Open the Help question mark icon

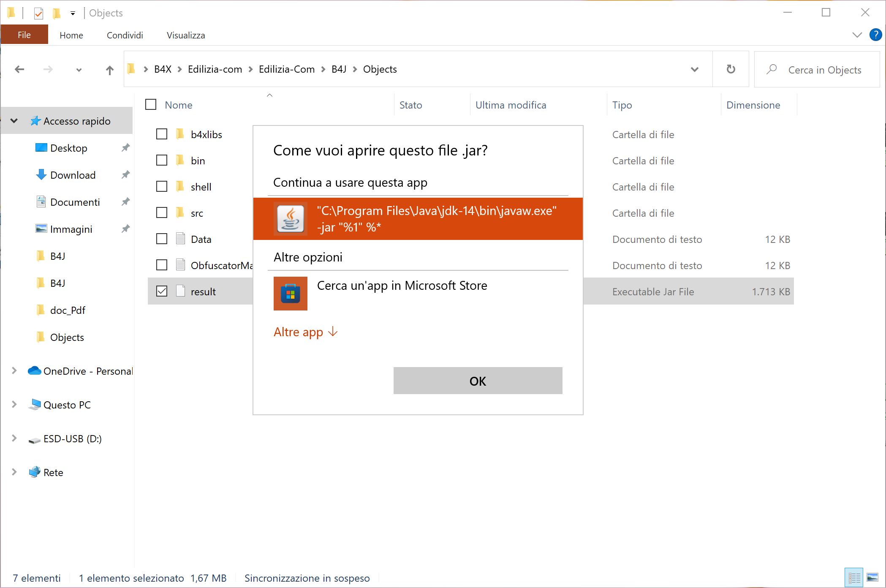pos(875,35)
